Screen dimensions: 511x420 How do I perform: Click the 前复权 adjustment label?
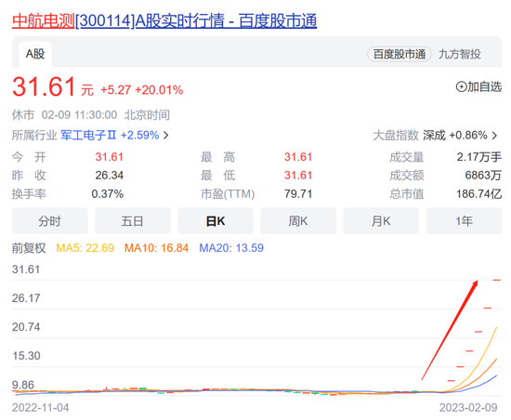tap(29, 248)
